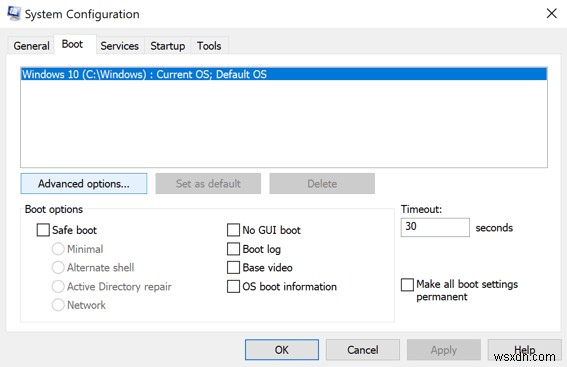The image size is (567, 367).
Task: Go to the Startup tab
Action: 167,46
